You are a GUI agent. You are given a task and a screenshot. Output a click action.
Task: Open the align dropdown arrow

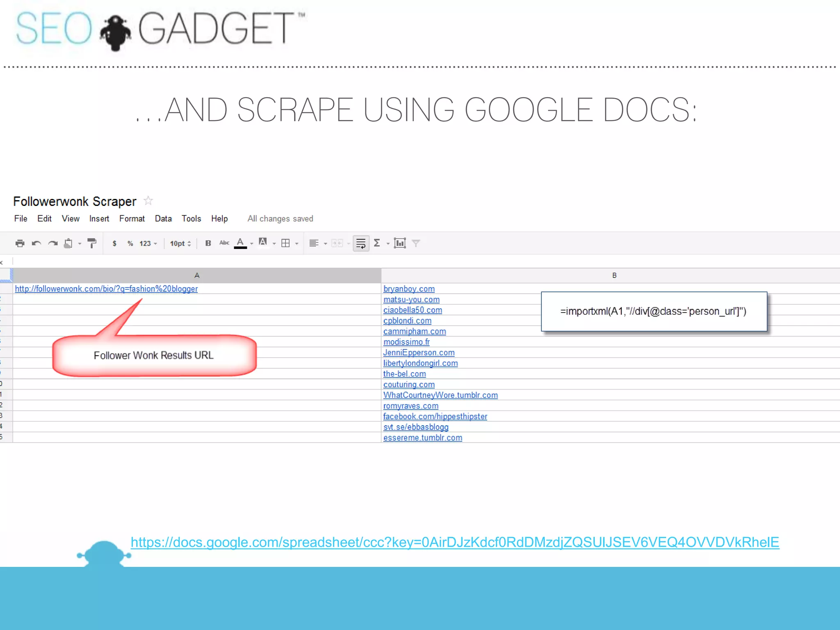click(326, 244)
